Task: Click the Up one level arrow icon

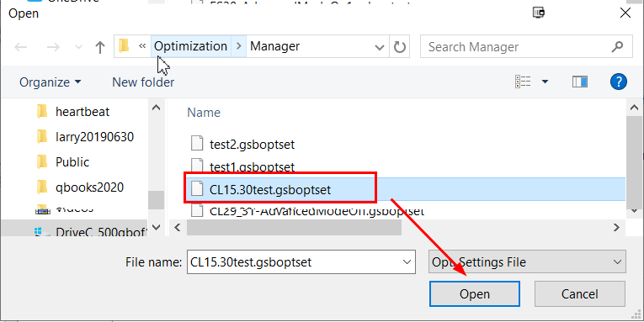Action: tap(100, 47)
